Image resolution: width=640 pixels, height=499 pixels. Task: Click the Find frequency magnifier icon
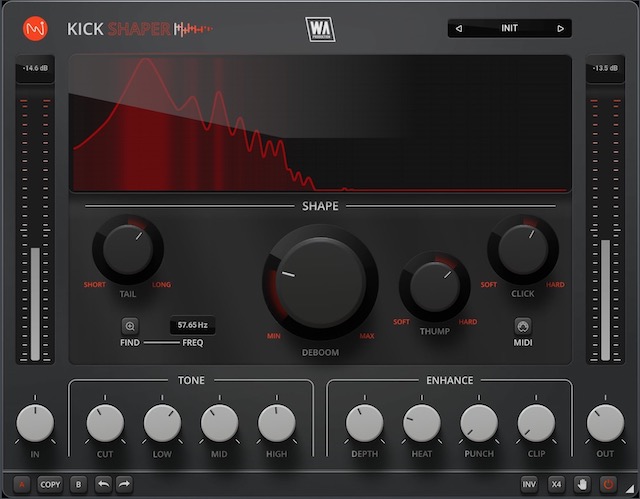pyautogui.click(x=130, y=325)
